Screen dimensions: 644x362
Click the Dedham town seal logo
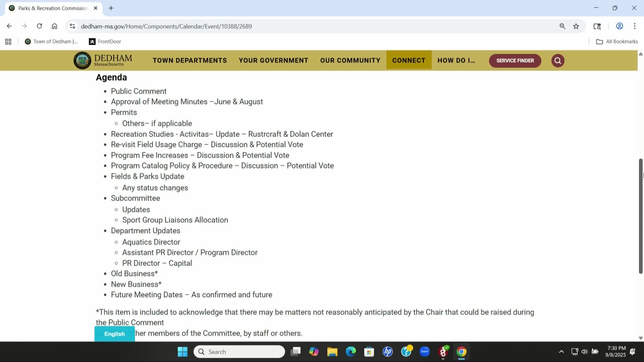[x=82, y=61]
